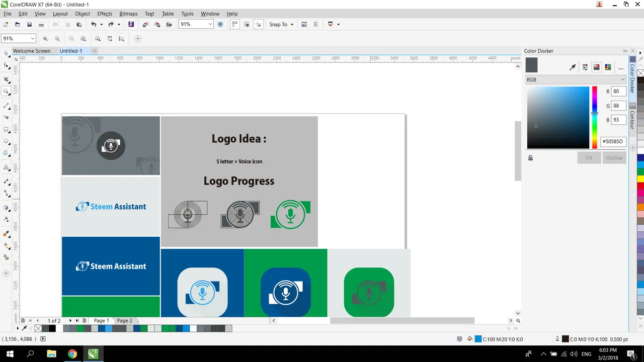
Task: Click the Import icon
Action: [x=145, y=24]
